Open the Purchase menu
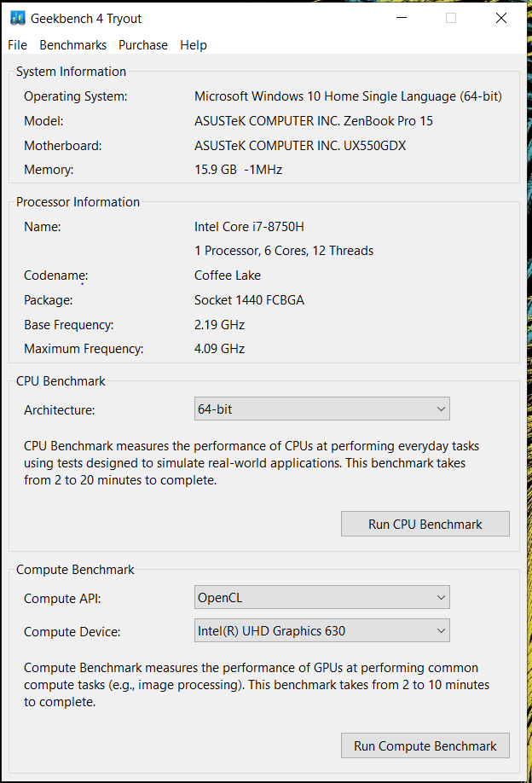The height and width of the screenshot is (783, 532). [143, 45]
